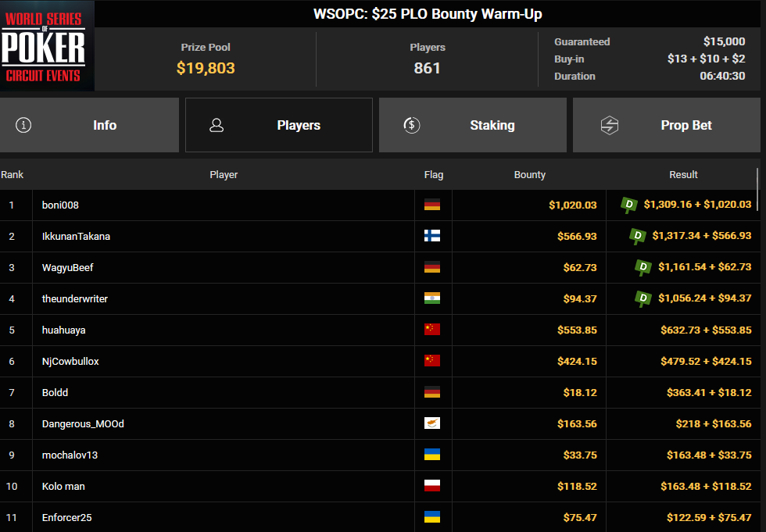Select player Boldd
The image size is (766, 532).
click(55, 392)
